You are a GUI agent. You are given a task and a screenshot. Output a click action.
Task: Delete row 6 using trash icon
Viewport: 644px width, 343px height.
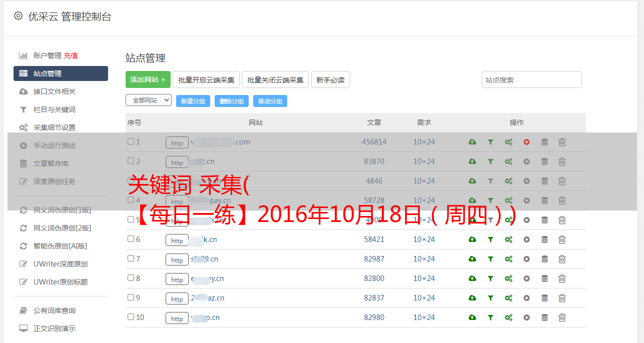click(562, 239)
